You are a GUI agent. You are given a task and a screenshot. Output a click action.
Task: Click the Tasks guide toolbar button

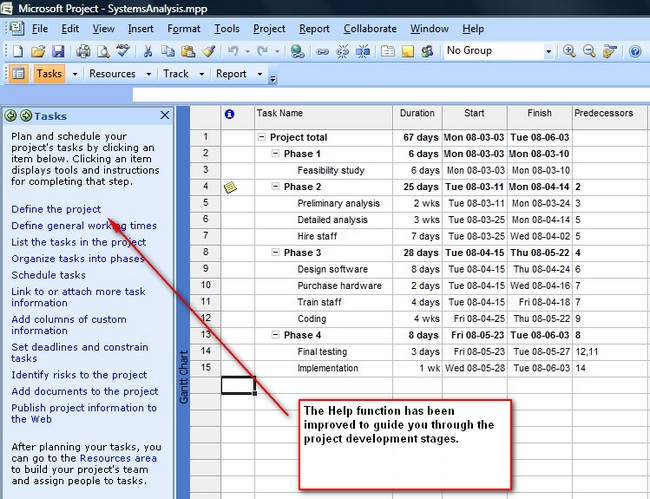click(49, 74)
